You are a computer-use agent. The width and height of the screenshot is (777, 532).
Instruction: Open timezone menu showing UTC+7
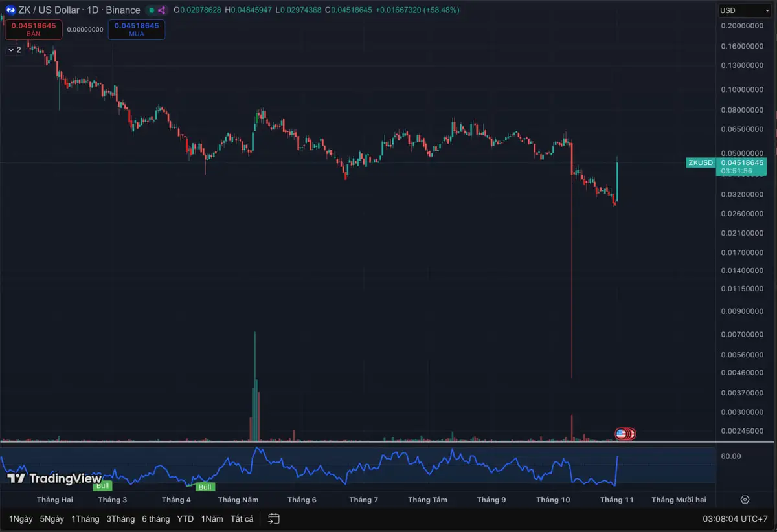coord(735,518)
